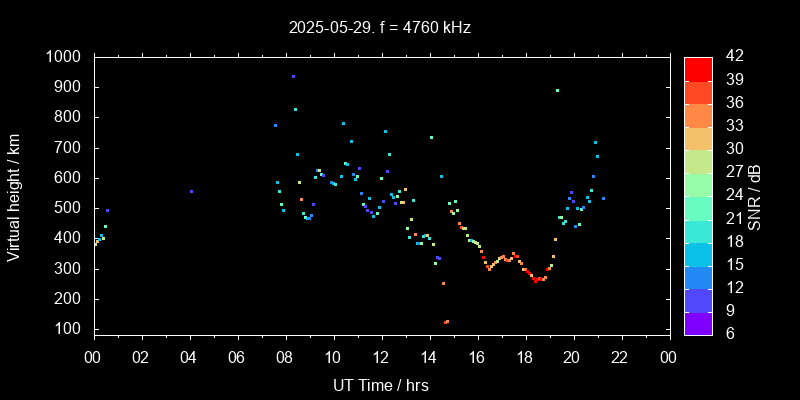This screenshot has height=400, width=800.
Task: Click the lowest orange point near 125 km
Action: click(446, 322)
